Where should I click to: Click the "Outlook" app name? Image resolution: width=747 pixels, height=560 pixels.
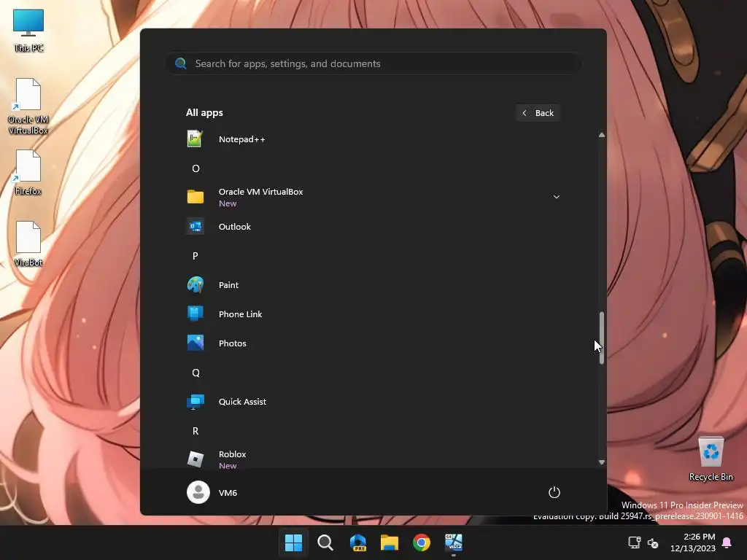tap(234, 227)
